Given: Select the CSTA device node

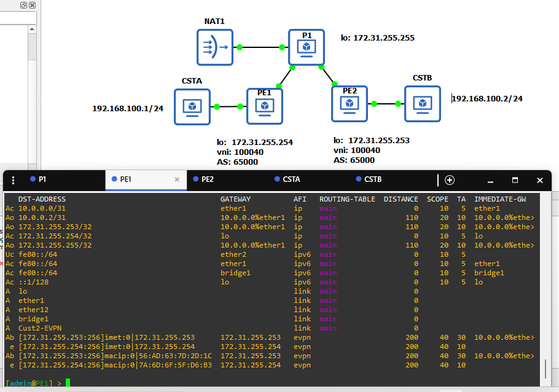Looking at the screenshot, I should click(x=192, y=107).
